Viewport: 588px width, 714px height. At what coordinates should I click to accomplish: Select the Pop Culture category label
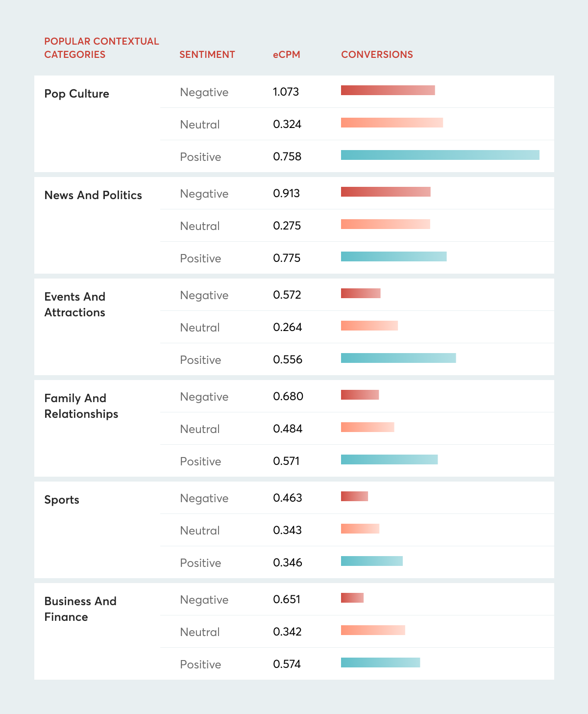tap(76, 94)
